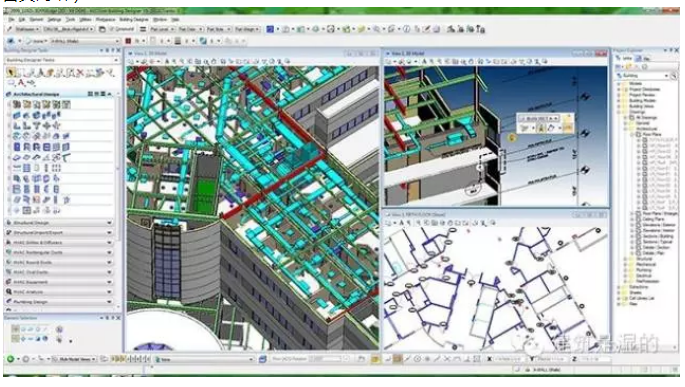Click the blue icon right of bottom None dropdown
The width and height of the screenshot is (685, 387).
click(x=263, y=359)
